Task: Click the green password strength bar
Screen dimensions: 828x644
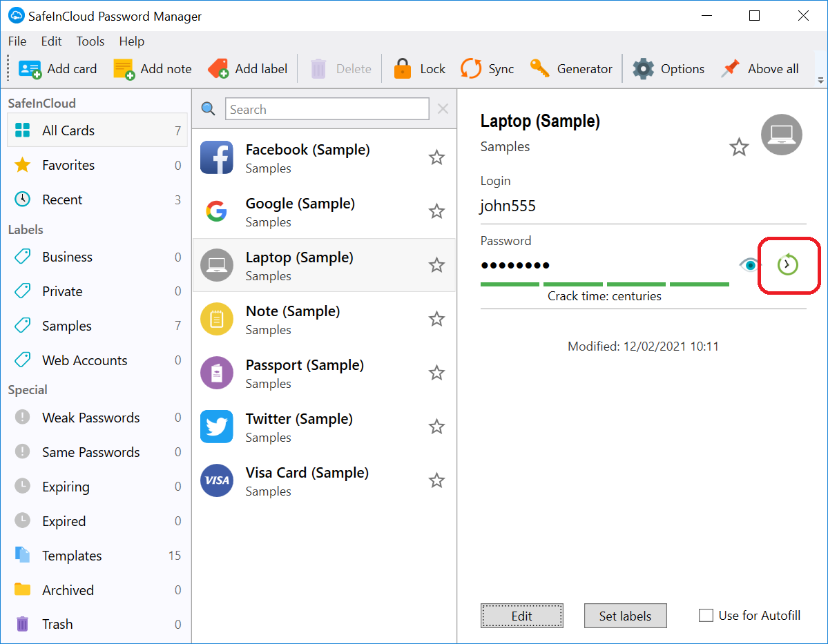Action: [x=605, y=284]
